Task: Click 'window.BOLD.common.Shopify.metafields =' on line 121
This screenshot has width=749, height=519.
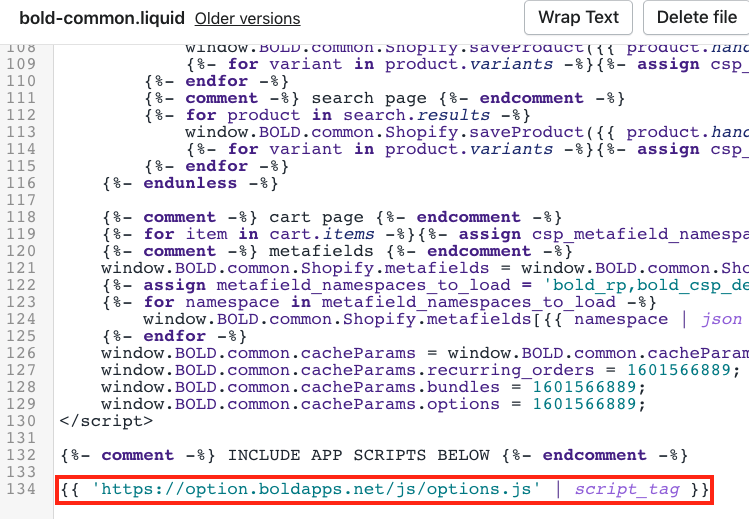Action: [306, 268]
